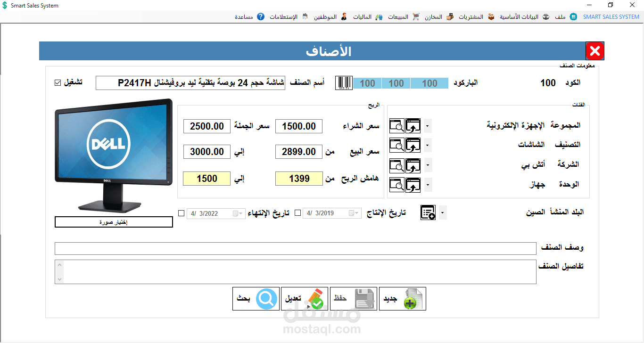Open search icon for التصنيف row
This screenshot has height=343, width=644.
click(x=396, y=145)
